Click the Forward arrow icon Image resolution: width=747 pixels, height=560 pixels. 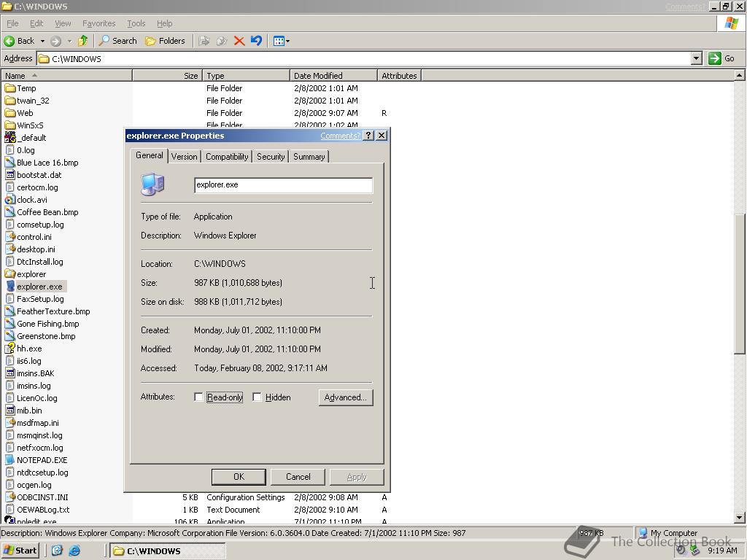click(x=55, y=41)
